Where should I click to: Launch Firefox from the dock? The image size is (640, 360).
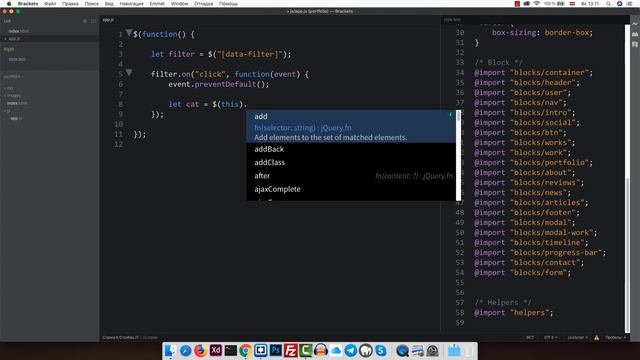coord(200,350)
